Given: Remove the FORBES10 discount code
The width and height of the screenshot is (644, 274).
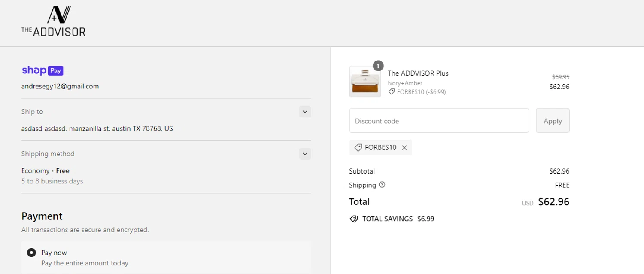Looking at the screenshot, I should point(404,148).
